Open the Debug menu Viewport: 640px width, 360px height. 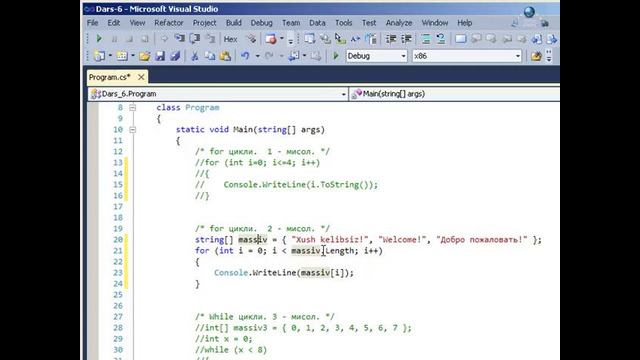coord(262,23)
